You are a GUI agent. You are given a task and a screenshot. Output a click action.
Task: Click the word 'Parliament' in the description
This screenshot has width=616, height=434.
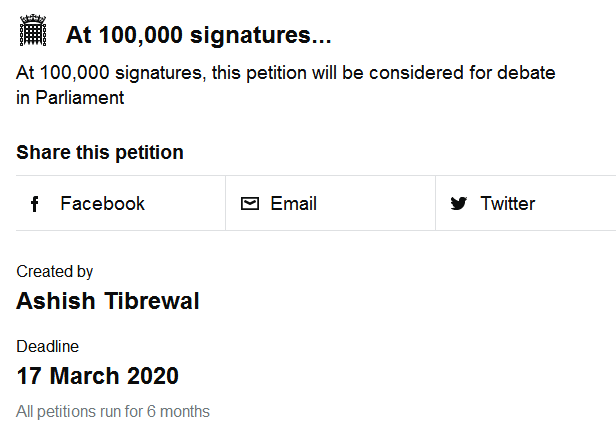tap(80, 98)
